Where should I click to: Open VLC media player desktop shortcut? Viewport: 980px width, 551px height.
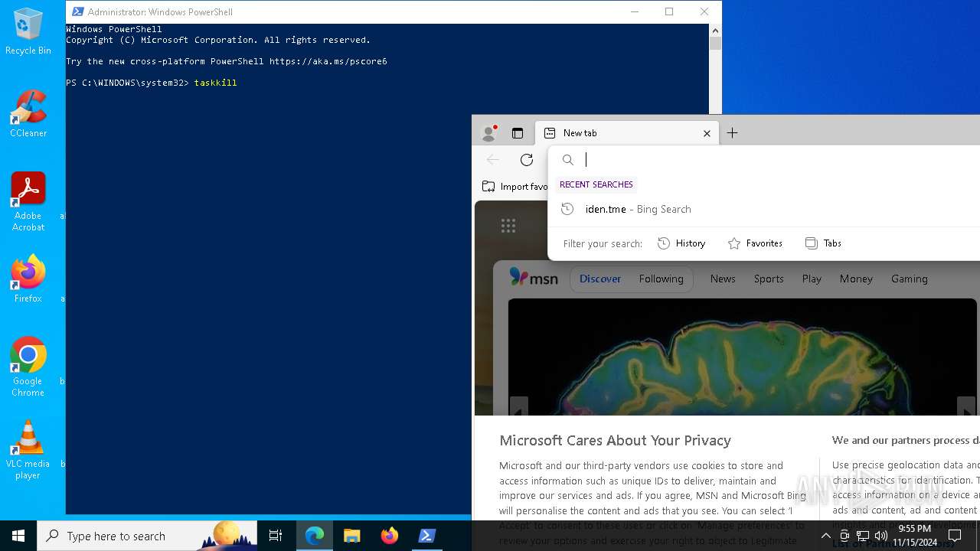pyautogui.click(x=28, y=450)
